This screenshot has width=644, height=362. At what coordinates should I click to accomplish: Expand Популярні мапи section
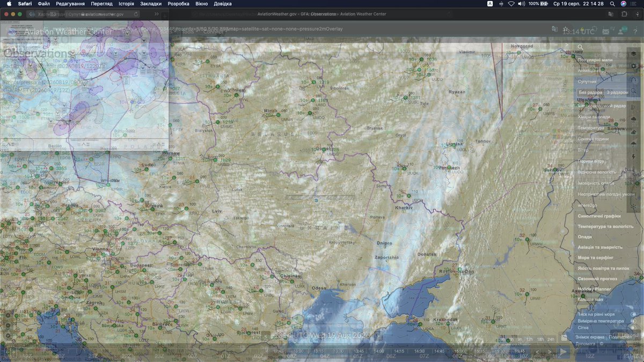click(596, 60)
